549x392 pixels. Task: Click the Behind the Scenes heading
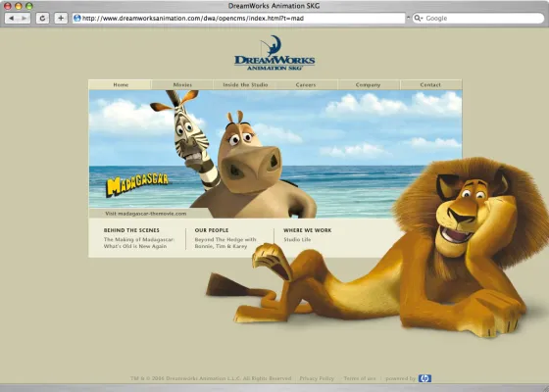131,230
